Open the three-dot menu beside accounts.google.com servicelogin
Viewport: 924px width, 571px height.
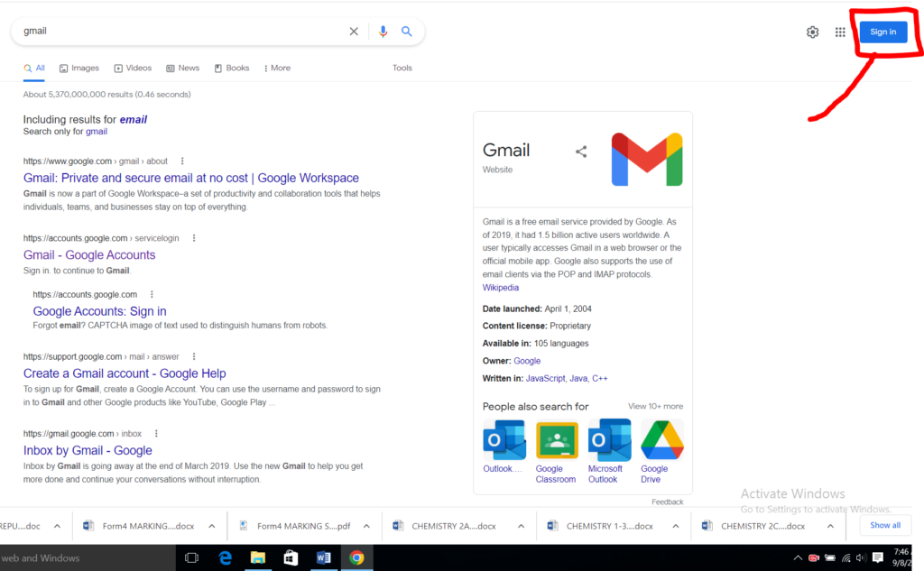coord(194,238)
